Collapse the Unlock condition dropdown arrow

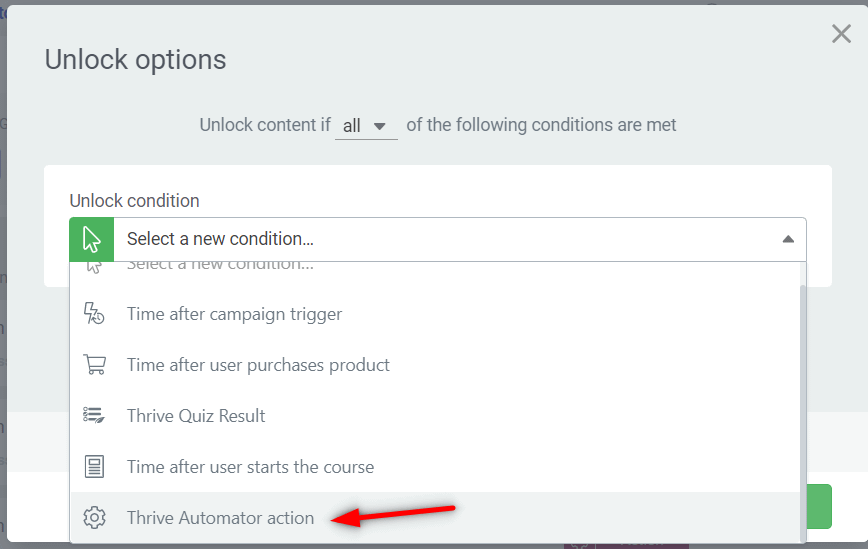tap(787, 240)
